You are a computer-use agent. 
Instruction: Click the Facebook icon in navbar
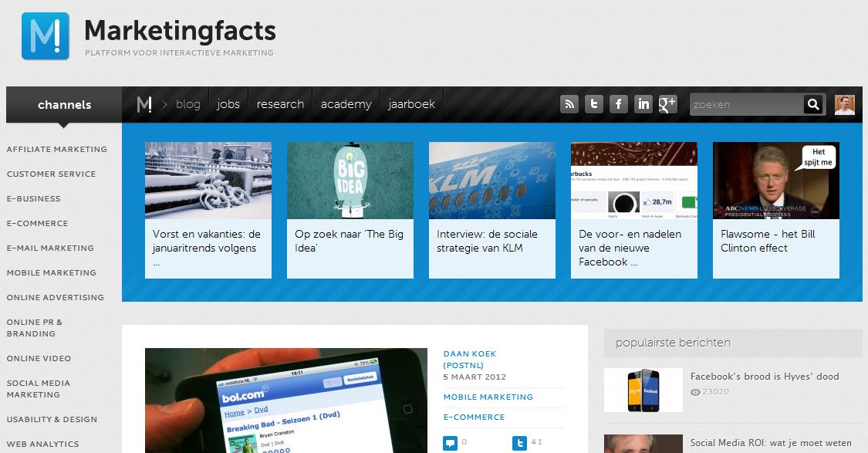tap(619, 104)
